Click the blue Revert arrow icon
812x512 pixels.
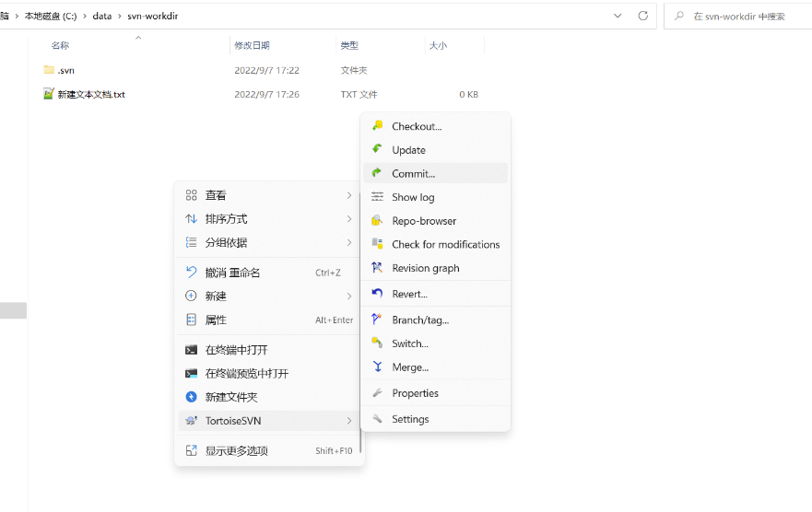pos(377,293)
